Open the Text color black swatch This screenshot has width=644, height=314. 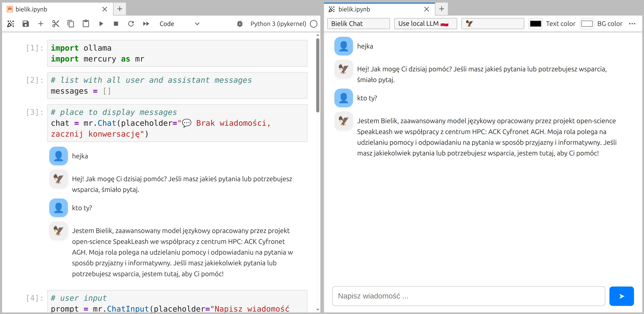(x=535, y=24)
